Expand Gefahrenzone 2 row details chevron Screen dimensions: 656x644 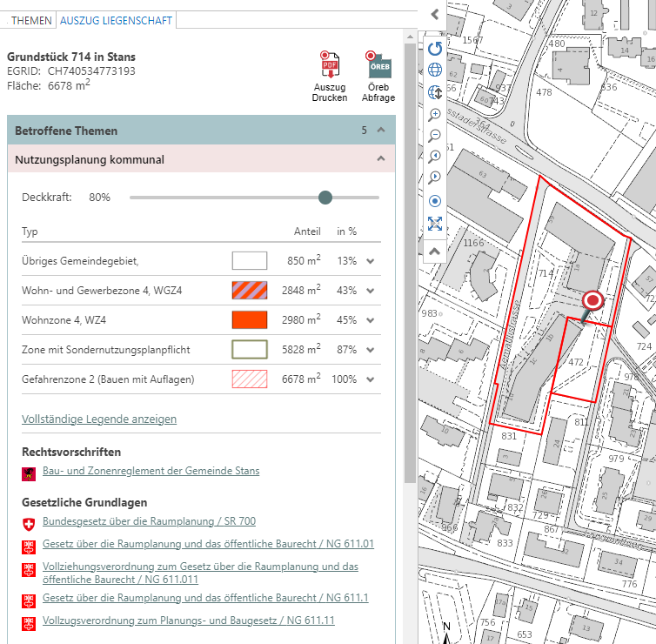[x=371, y=379]
